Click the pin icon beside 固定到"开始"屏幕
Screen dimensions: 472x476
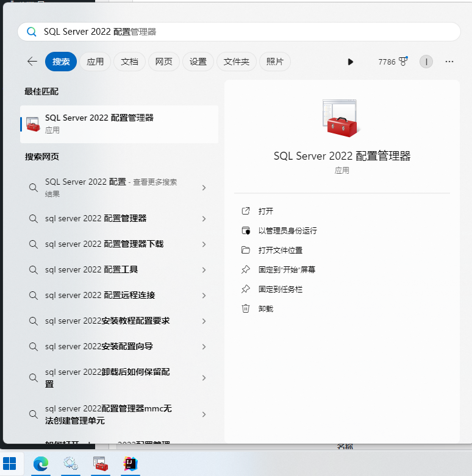245,269
